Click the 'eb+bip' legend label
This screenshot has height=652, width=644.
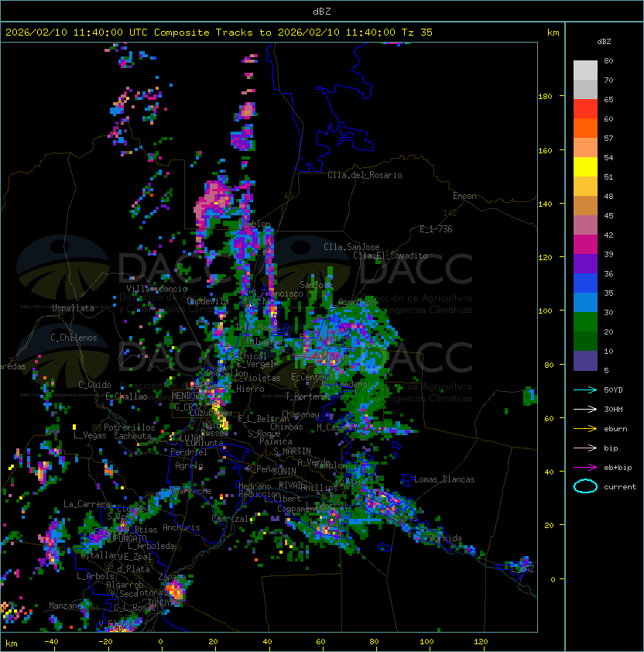pyautogui.click(x=618, y=468)
